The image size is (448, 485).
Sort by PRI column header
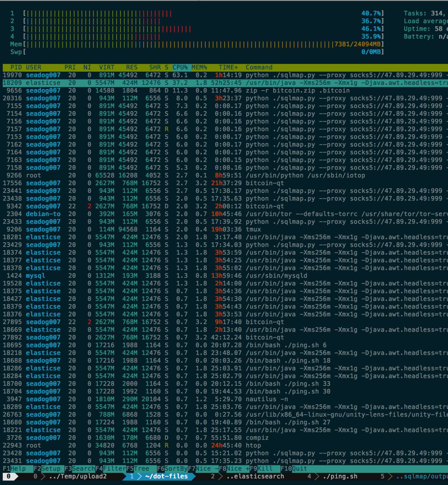tap(70, 67)
